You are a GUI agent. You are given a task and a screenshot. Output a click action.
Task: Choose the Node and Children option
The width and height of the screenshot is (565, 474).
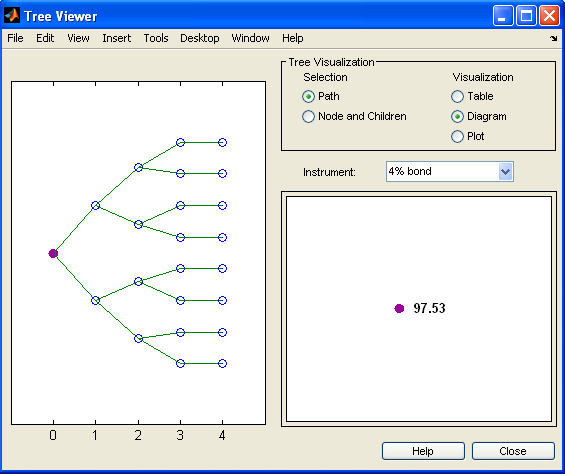354,116
